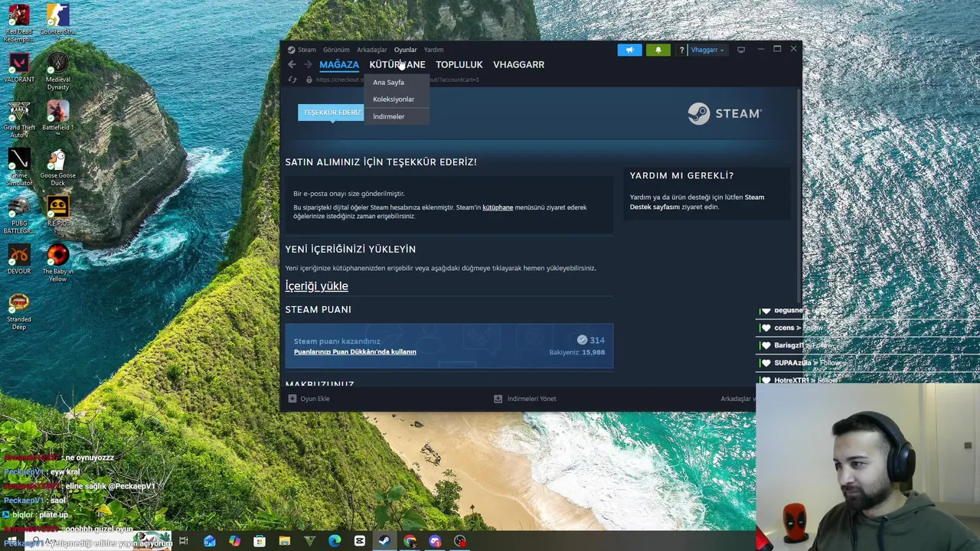The width and height of the screenshot is (980, 551).
Task: Select the Goose Goose Duck icon
Action: [57, 168]
